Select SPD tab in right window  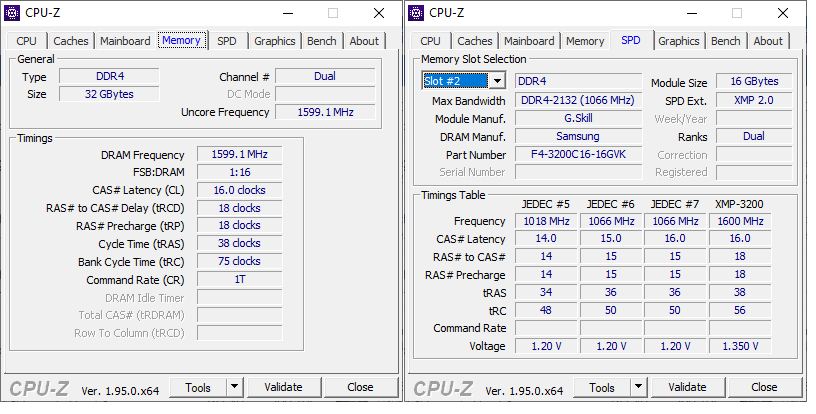[x=631, y=40]
